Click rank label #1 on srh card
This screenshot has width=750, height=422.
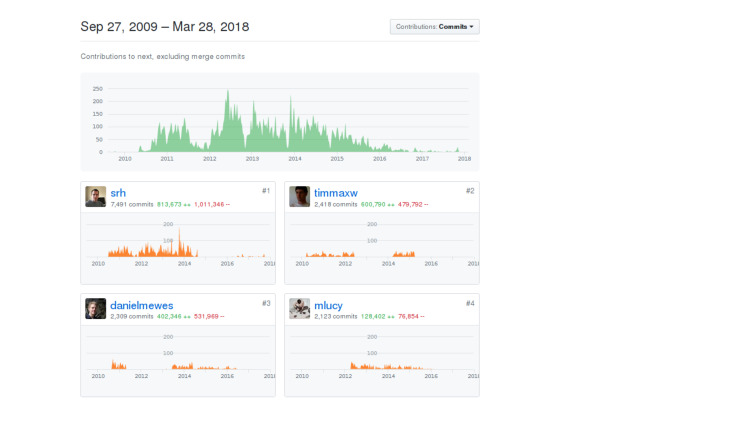click(x=266, y=191)
